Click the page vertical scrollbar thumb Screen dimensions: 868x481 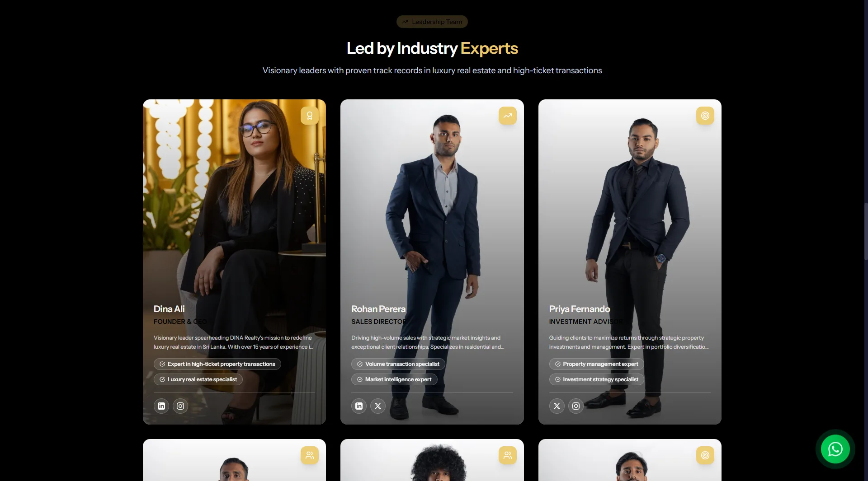tap(865, 231)
